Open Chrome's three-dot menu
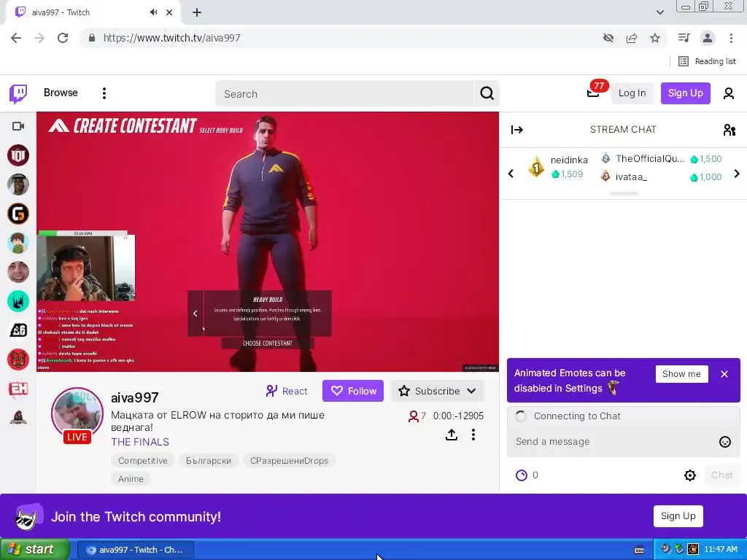Viewport: 747px width, 560px height. tap(731, 38)
